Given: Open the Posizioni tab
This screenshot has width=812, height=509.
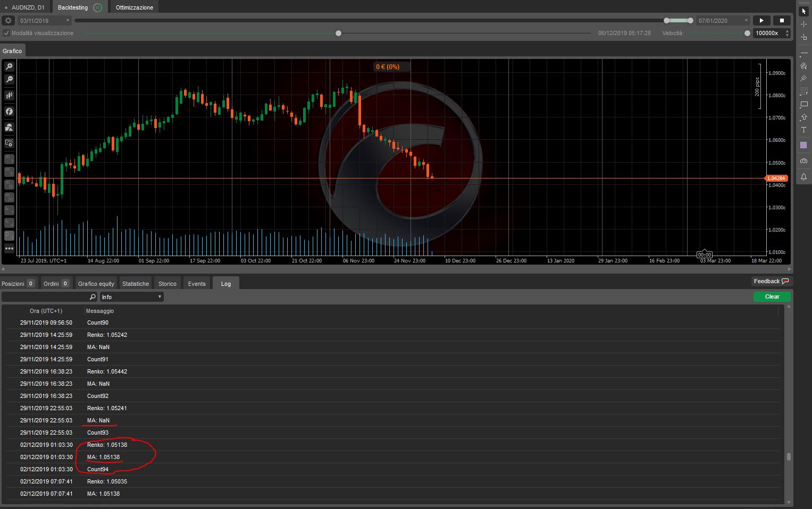Looking at the screenshot, I should click(x=18, y=284).
